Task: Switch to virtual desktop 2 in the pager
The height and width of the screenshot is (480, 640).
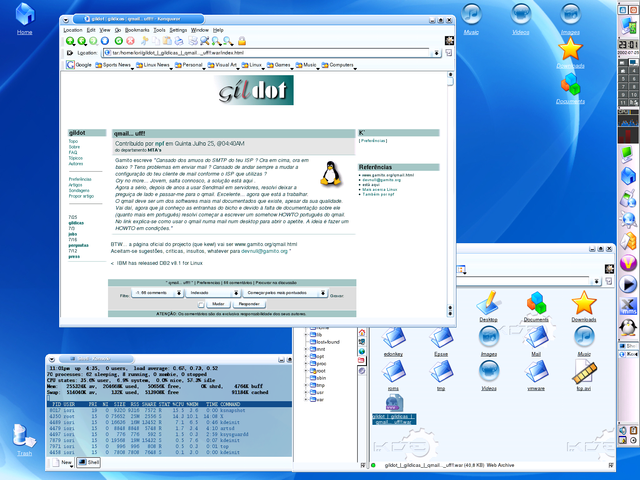Action: pos(633,62)
